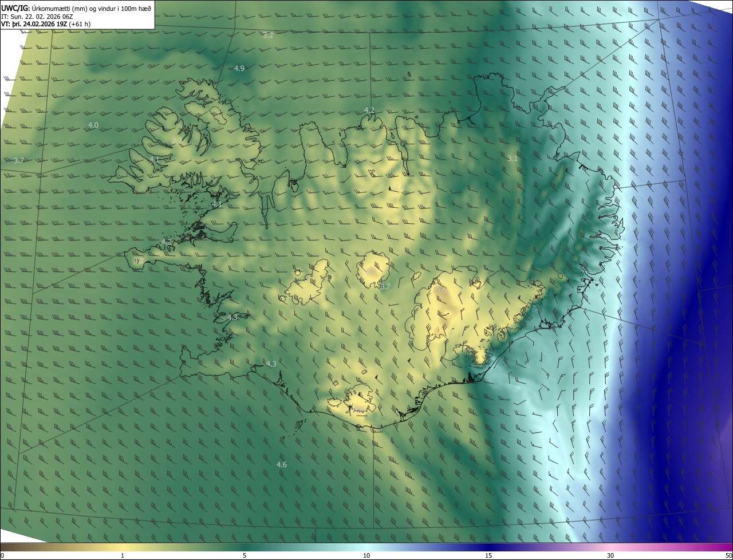
Task: Click the 0.6 value on Vatnajökull glacier
Action: [x=441, y=291]
